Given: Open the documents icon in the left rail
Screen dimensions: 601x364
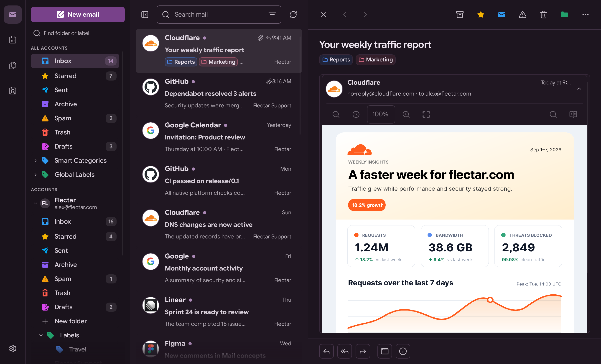Looking at the screenshot, I should tap(13, 65).
